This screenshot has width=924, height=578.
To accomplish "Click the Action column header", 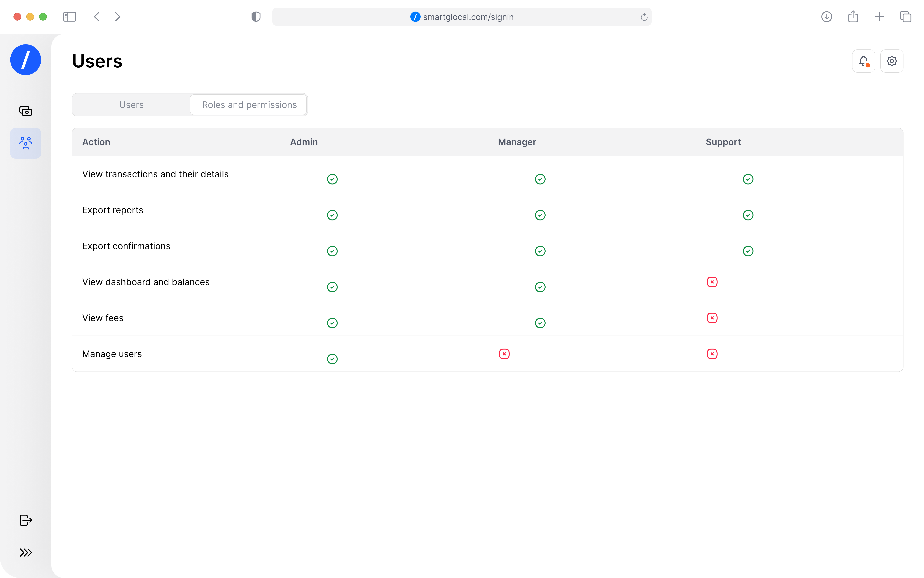I will point(96,142).
